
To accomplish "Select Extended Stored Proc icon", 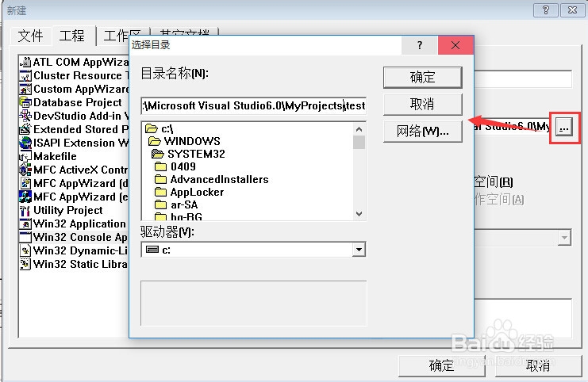I will click(x=25, y=130).
